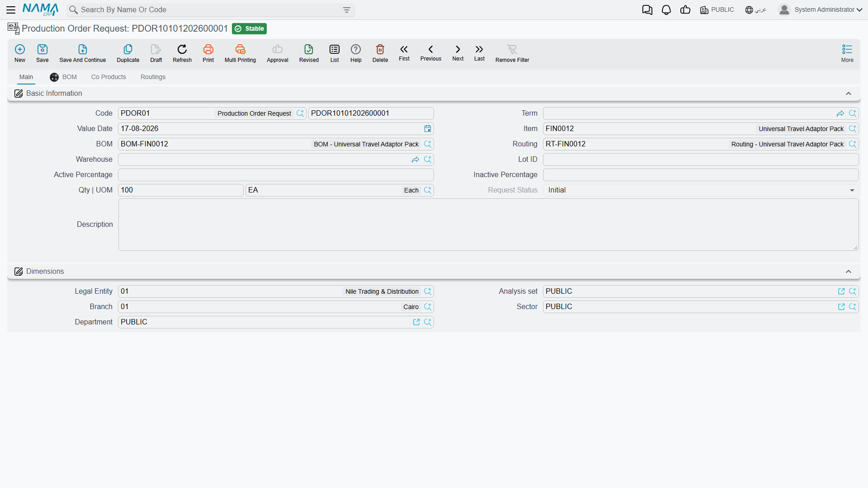Open BOM lookup search icon
The image size is (868, 488).
pos(428,144)
